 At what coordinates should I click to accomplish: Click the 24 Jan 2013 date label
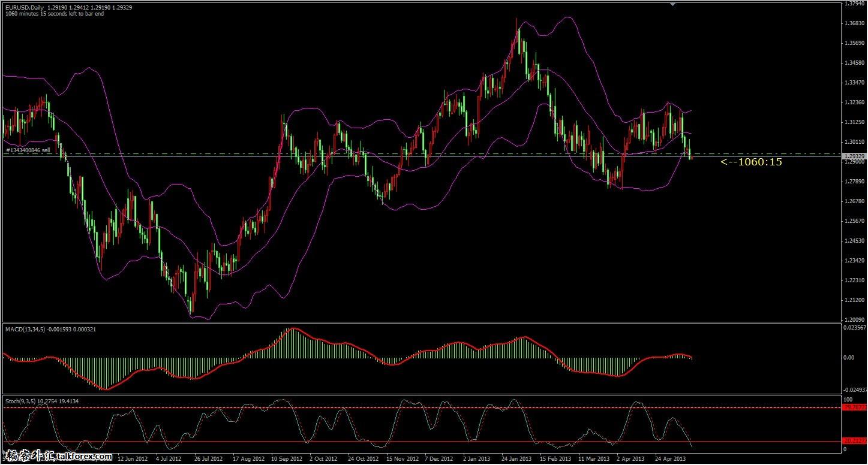click(516, 459)
